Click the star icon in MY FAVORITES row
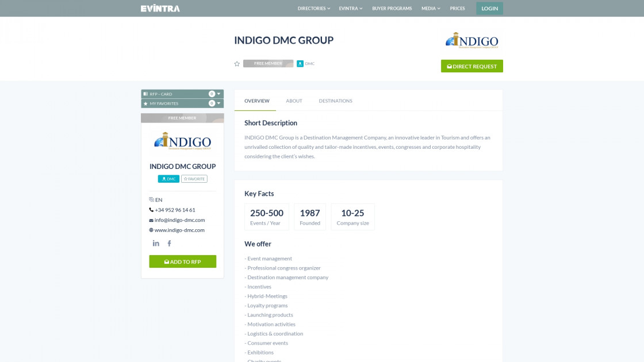The height and width of the screenshot is (362, 644). click(x=145, y=103)
